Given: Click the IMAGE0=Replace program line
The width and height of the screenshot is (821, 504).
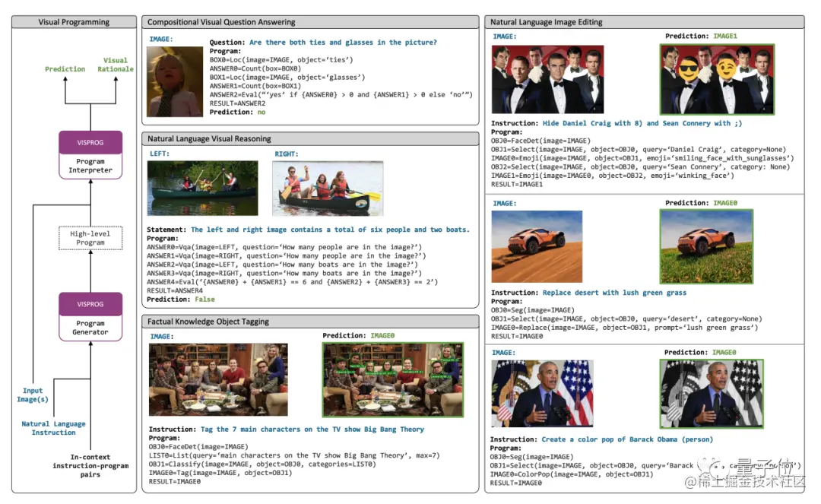Looking at the screenshot, I should pyautogui.click(x=625, y=328).
